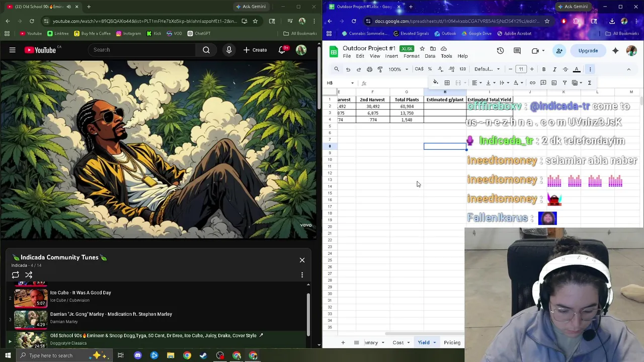
Task: Click the YouTube search magnifier button
Action: pyautogui.click(x=206, y=50)
